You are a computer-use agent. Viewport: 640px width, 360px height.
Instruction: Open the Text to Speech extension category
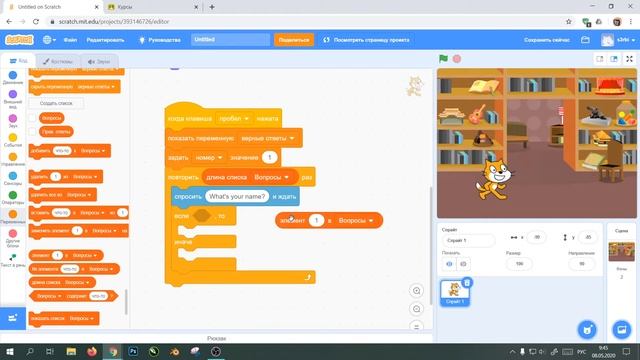(x=13, y=260)
